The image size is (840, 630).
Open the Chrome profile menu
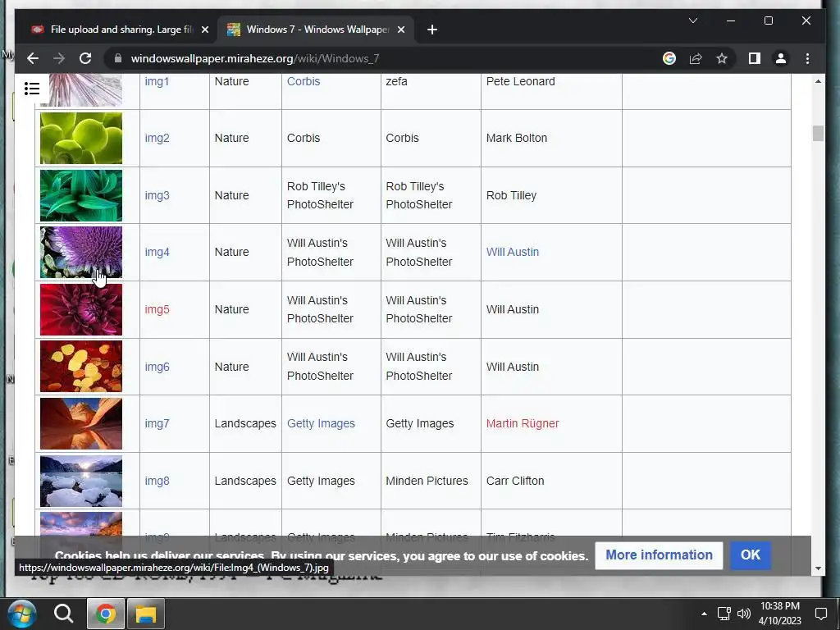(781, 58)
